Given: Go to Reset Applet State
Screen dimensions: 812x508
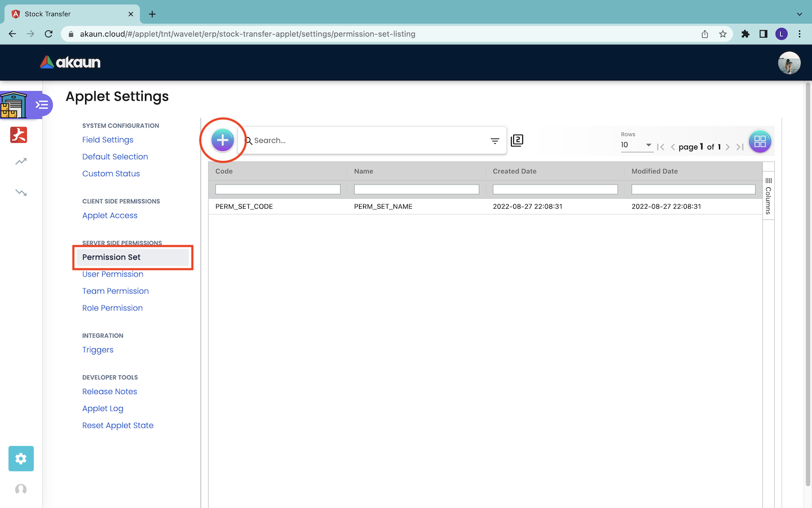Looking at the screenshot, I should (x=118, y=426).
